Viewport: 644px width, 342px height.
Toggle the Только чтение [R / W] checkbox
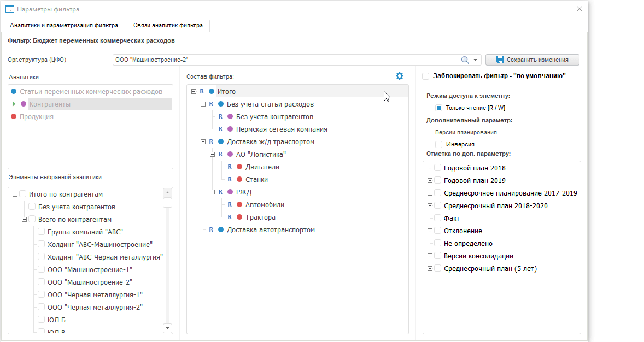coord(438,108)
